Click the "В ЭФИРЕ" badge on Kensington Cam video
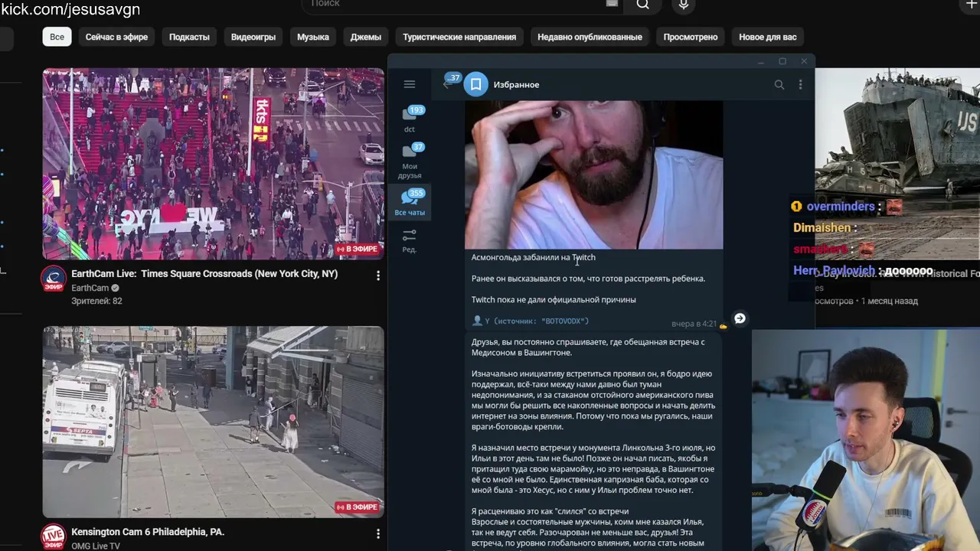This screenshot has width=980, height=551. coord(358,507)
